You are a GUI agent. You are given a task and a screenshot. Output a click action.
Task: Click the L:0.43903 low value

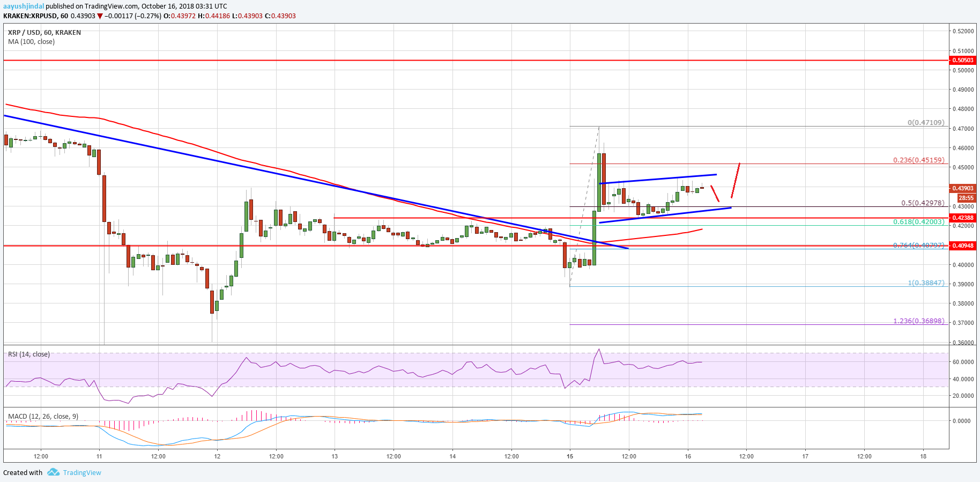point(248,16)
